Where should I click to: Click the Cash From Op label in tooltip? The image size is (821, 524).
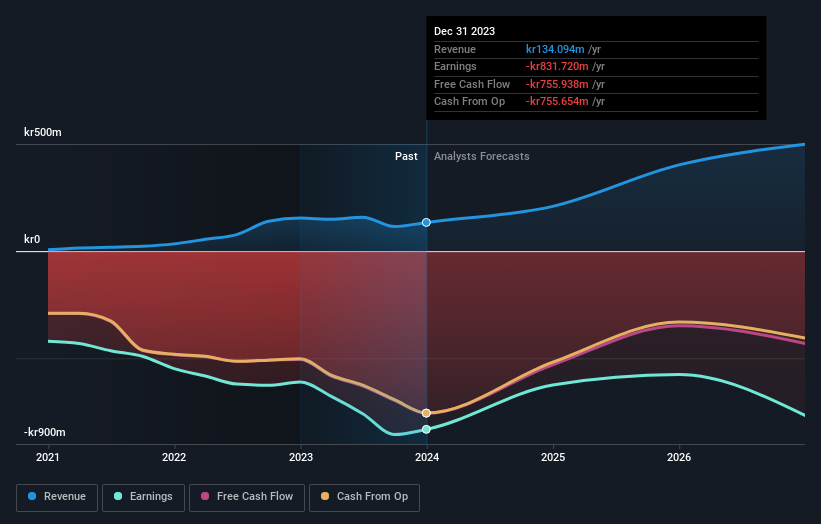pyautogui.click(x=470, y=102)
